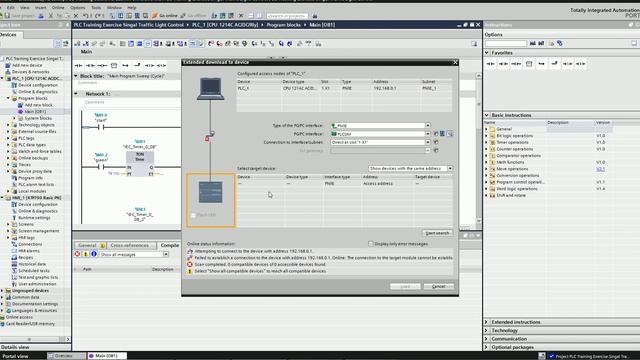Open the Online menu
640x360 pixels.
58,7
